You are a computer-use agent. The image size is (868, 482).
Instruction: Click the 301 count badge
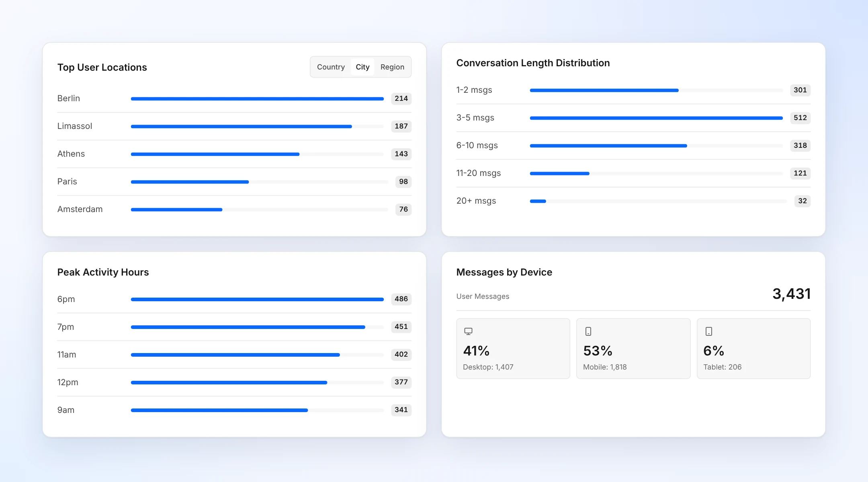pyautogui.click(x=800, y=90)
